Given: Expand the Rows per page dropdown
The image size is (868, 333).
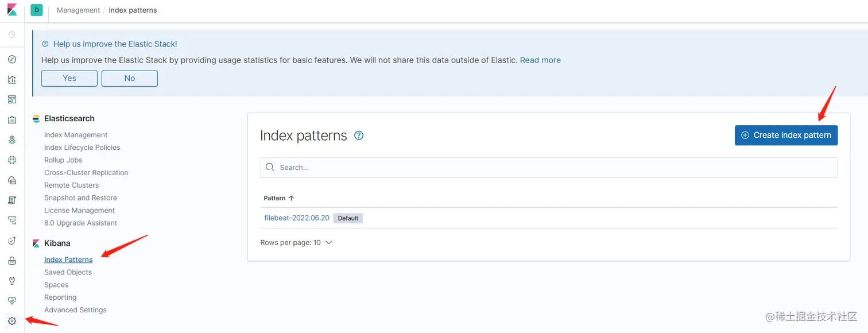Looking at the screenshot, I should coord(296,243).
